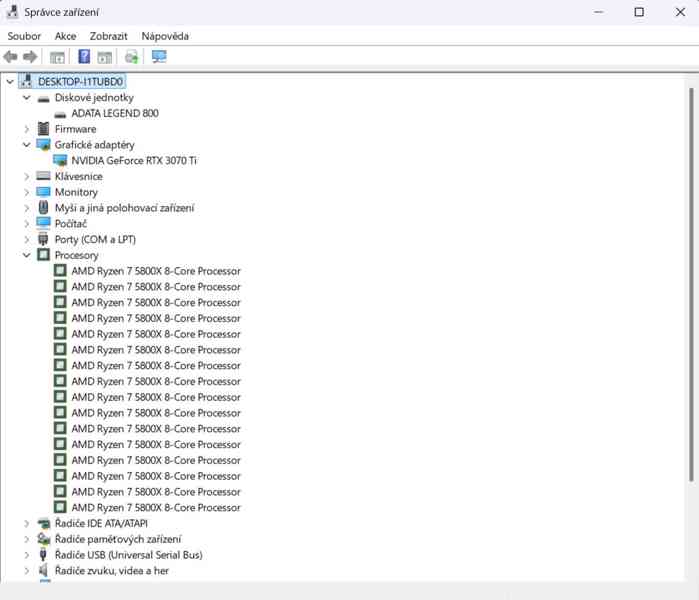The image size is (699, 600).
Task: Expand the Firmware category
Action: (27, 129)
